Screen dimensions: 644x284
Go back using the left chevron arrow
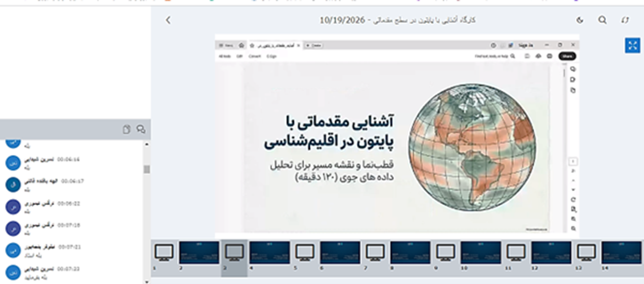click(168, 20)
